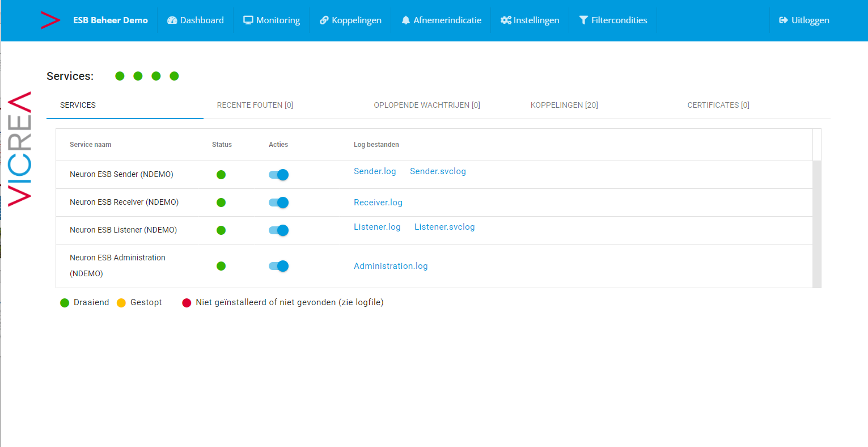Click the Dashboard gauge icon
Viewport: 868px width, 447px height.
pos(172,20)
